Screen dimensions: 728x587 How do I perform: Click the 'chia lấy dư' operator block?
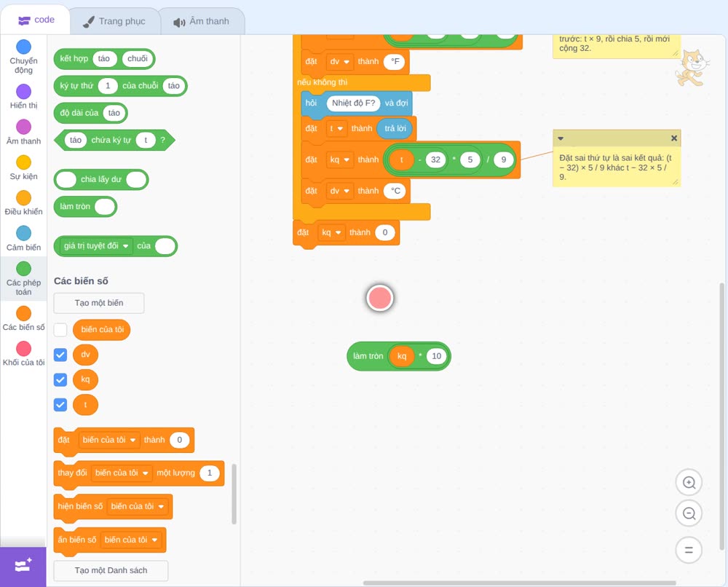click(101, 180)
